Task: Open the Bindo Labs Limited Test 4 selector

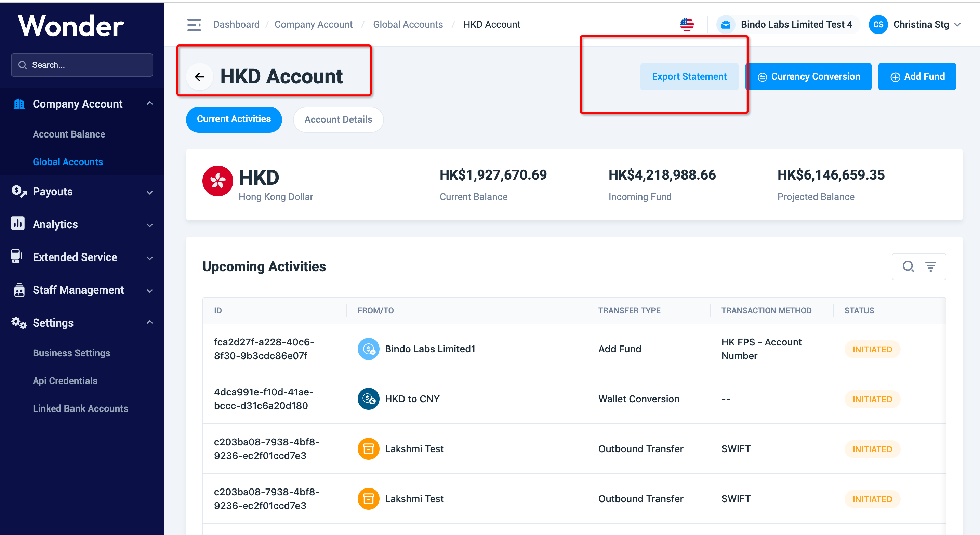Action: click(787, 25)
